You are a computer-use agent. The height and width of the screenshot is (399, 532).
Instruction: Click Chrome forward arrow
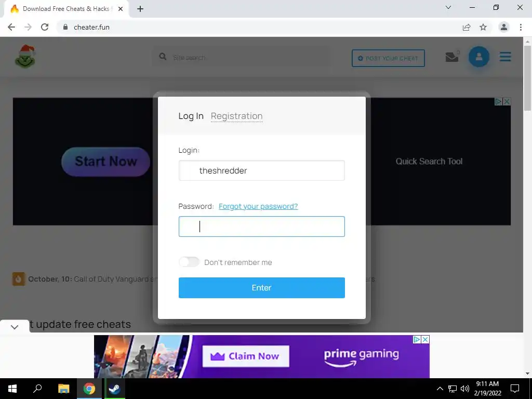click(28, 27)
